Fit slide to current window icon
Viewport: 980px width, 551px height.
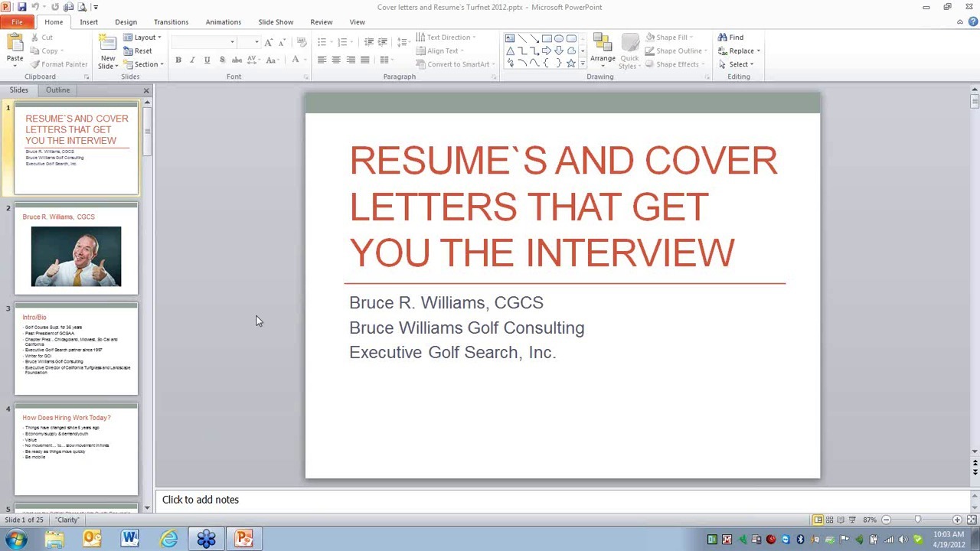click(x=971, y=520)
